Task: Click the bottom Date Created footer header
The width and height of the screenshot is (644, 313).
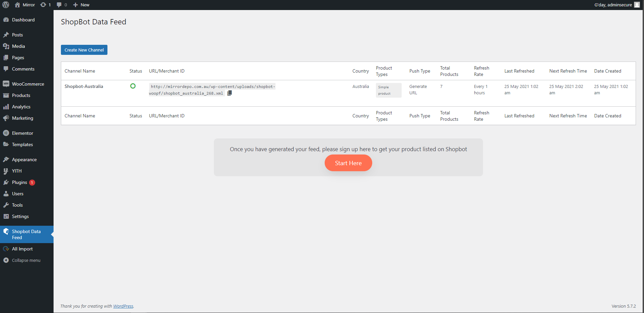Action: tap(608, 116)
